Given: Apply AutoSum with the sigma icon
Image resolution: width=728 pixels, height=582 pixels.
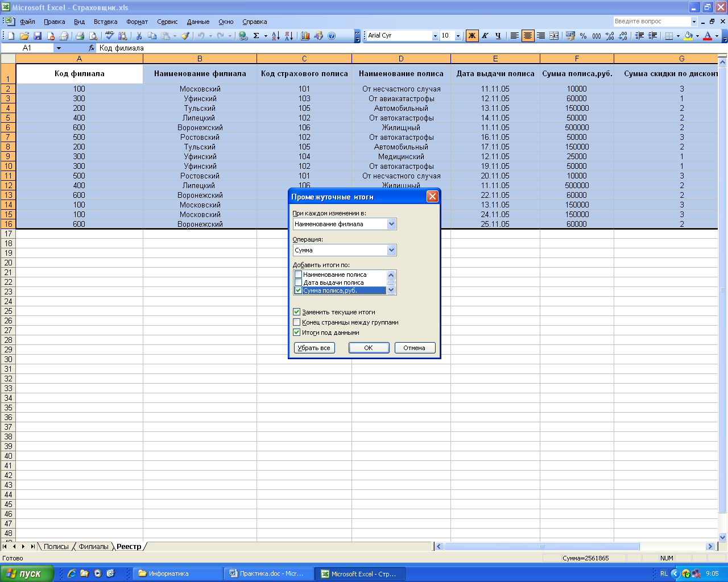Looking at the screenshot, I should click(256, 36).
